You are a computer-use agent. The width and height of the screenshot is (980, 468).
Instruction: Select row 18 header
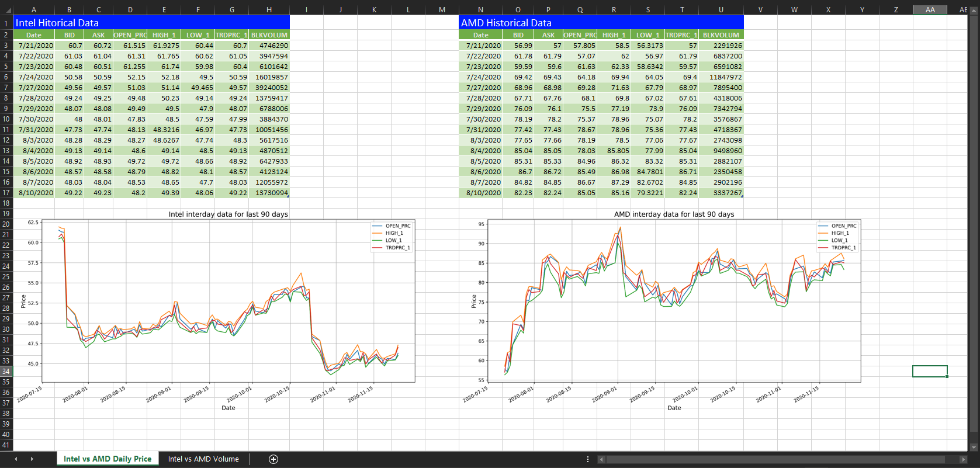point(6,203)
